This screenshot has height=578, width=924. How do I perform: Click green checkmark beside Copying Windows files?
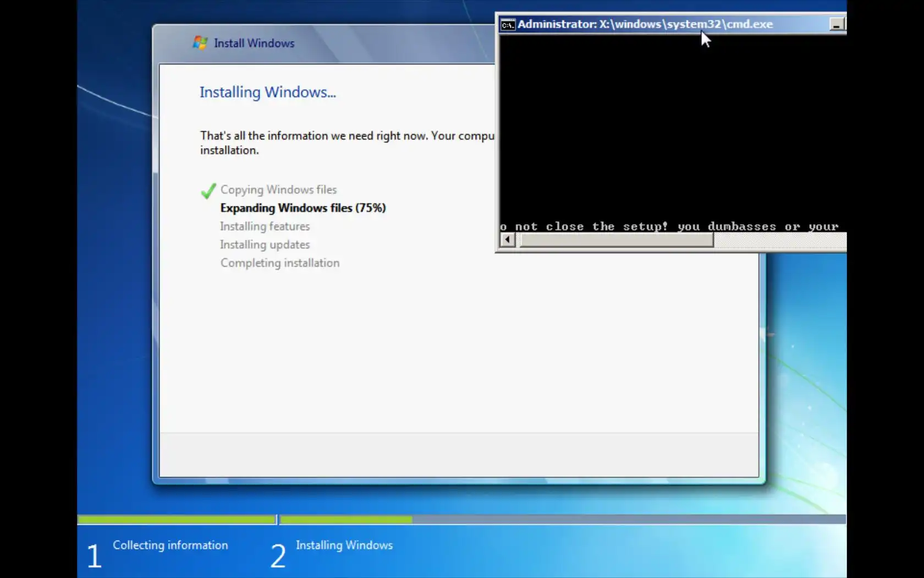coord(208,190)
